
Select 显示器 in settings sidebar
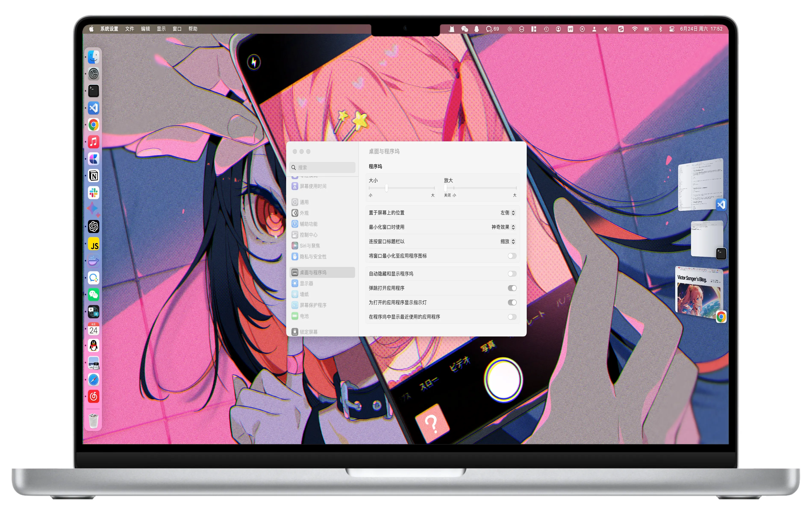tap(322, 284)
